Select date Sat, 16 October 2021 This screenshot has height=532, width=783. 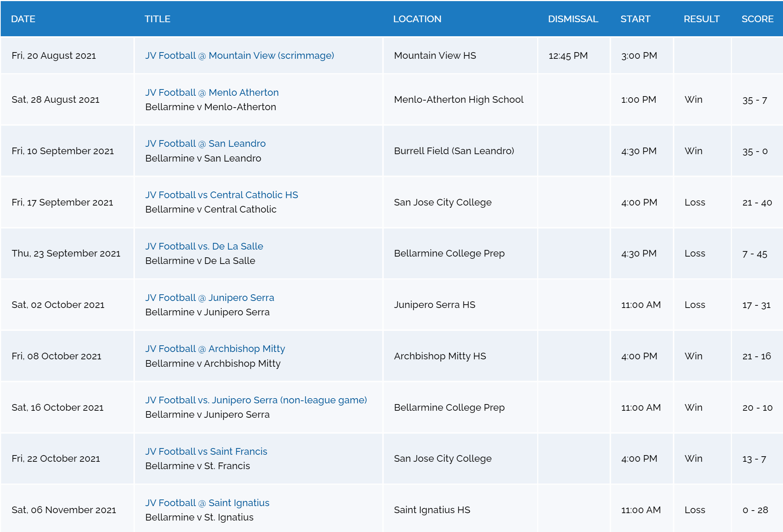[x=57, y=407]
